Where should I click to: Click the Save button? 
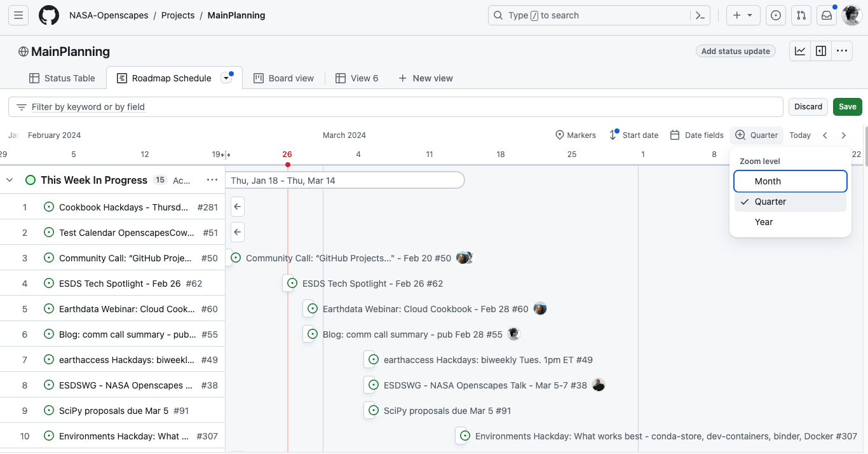pos(847,106)
